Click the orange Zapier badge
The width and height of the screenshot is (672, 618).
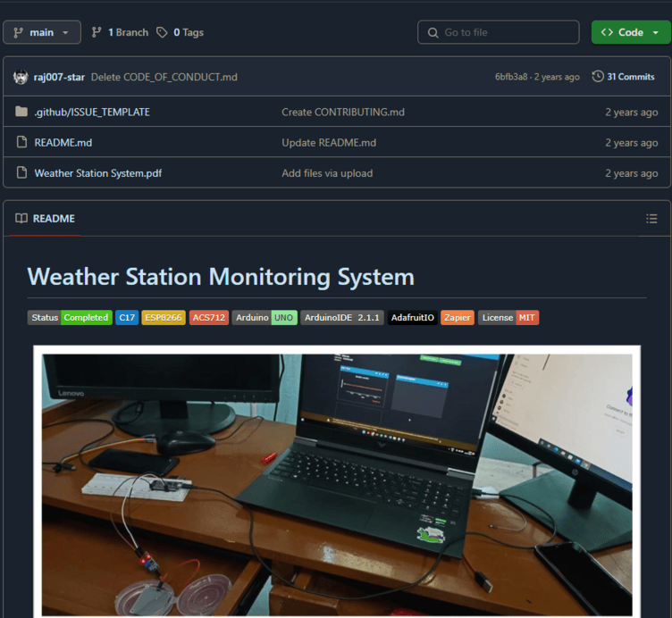coord(458,317)
